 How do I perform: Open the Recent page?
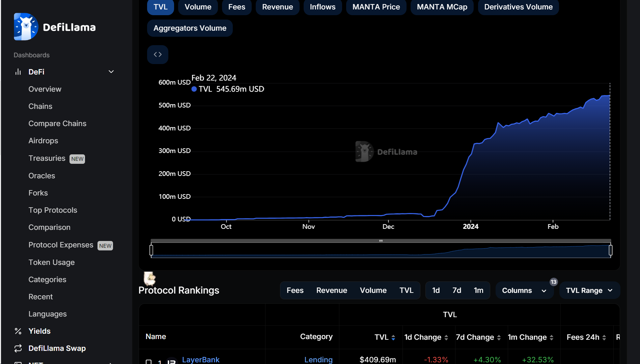[40, 297]
